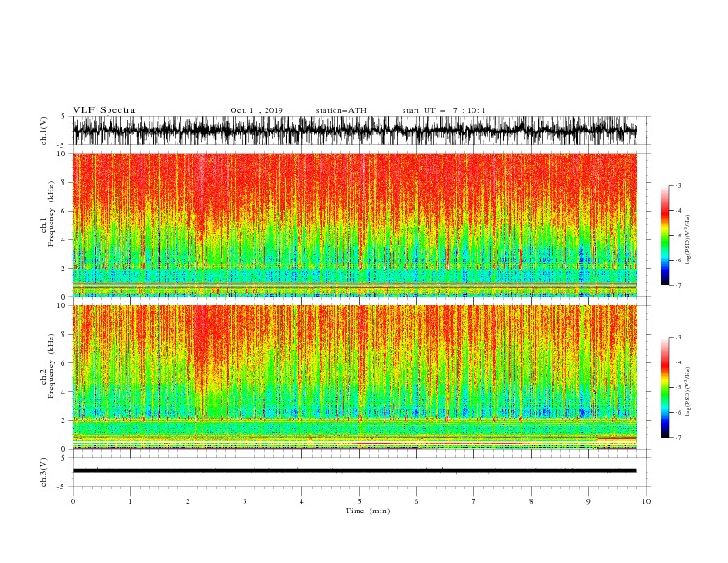Click time axis tick label "7"

click(474, 501)
